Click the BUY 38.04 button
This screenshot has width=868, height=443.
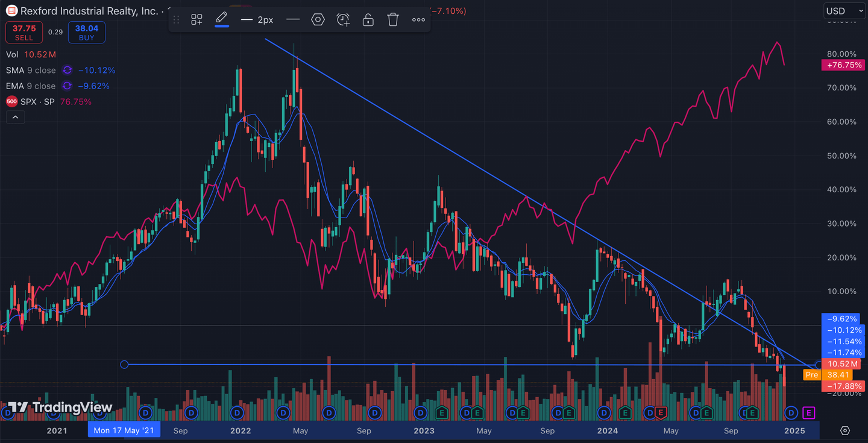tap(86, 33)
